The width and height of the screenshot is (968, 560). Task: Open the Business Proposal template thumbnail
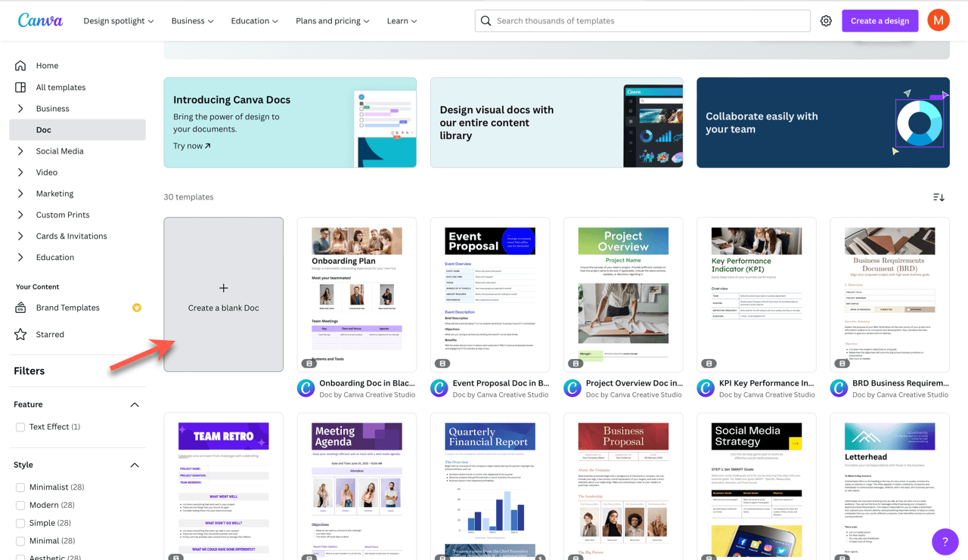click(x=623, y=487)
